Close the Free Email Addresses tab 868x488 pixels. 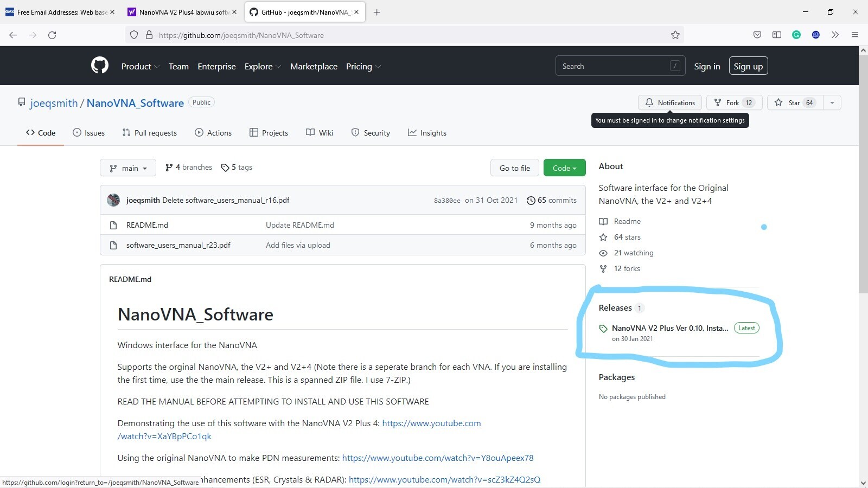[x=112, y=12]
